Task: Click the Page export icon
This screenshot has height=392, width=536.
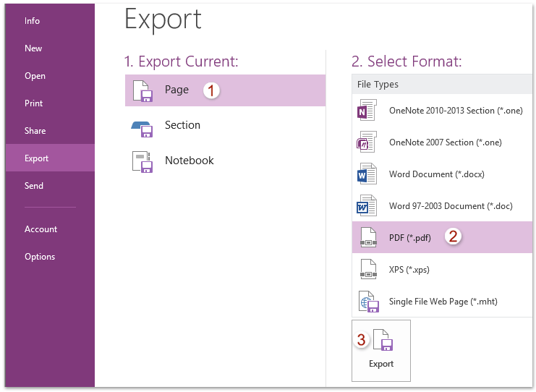Action: 142,91
